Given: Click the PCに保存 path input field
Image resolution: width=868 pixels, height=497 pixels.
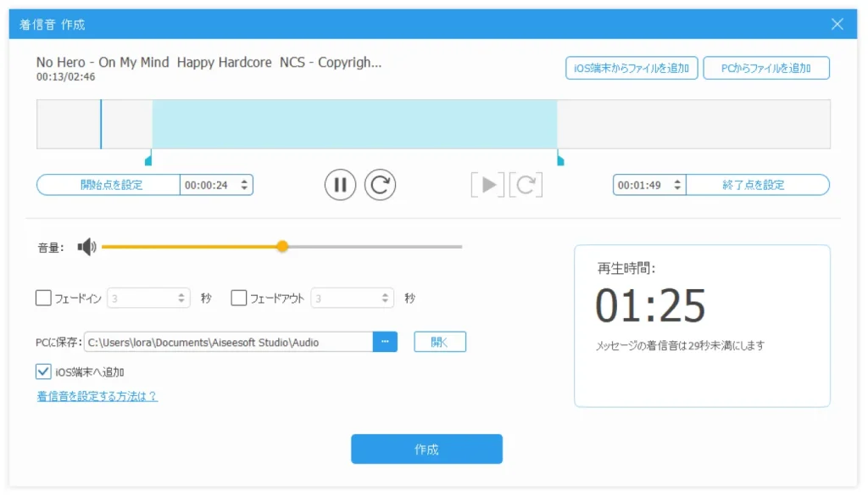Looking at the screenshot, I should [x=227, y=342].
